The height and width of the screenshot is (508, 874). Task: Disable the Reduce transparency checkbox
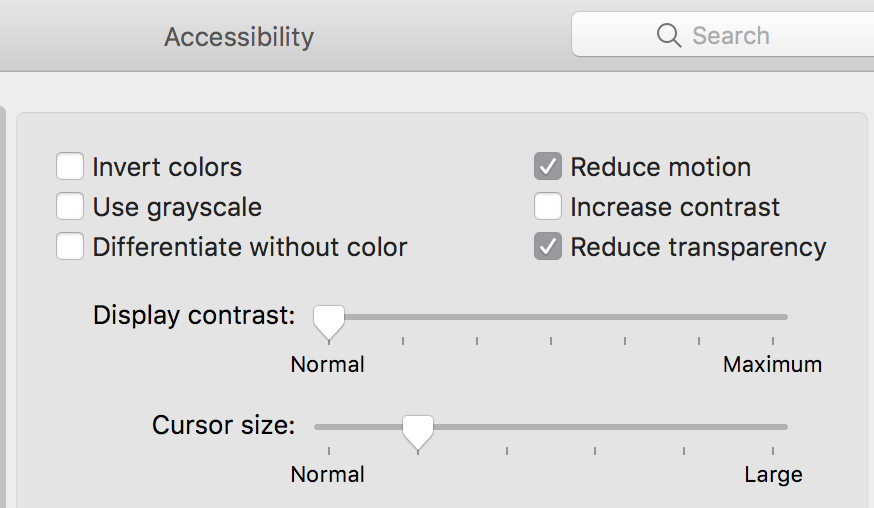coord(548,247)
